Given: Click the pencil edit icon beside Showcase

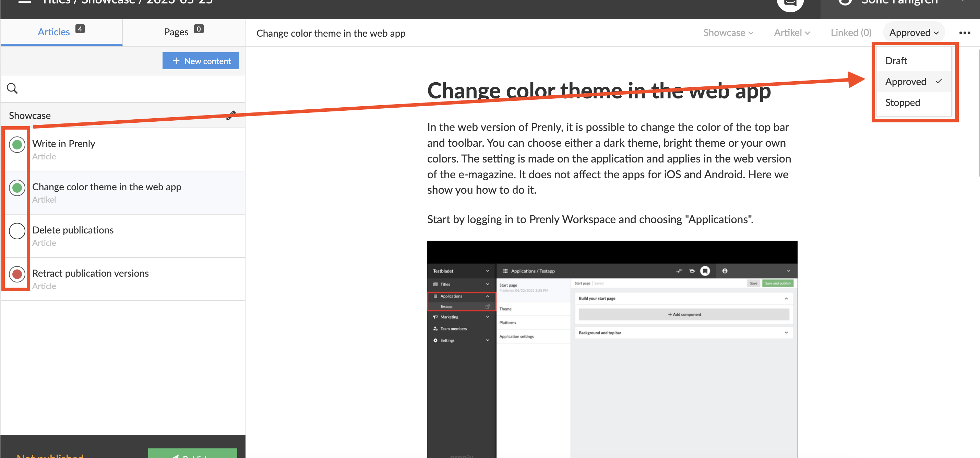Looking at the screenshot, I should tap(231, 115).
